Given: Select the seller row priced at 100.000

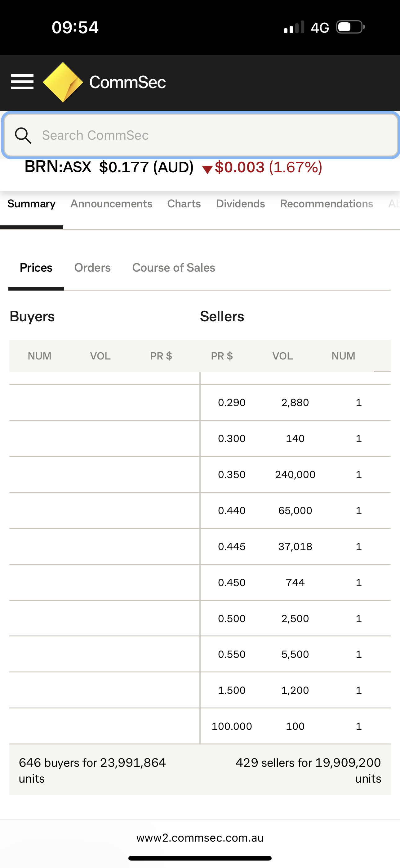Looking at the screenshot, I should (x=295, y=726).
